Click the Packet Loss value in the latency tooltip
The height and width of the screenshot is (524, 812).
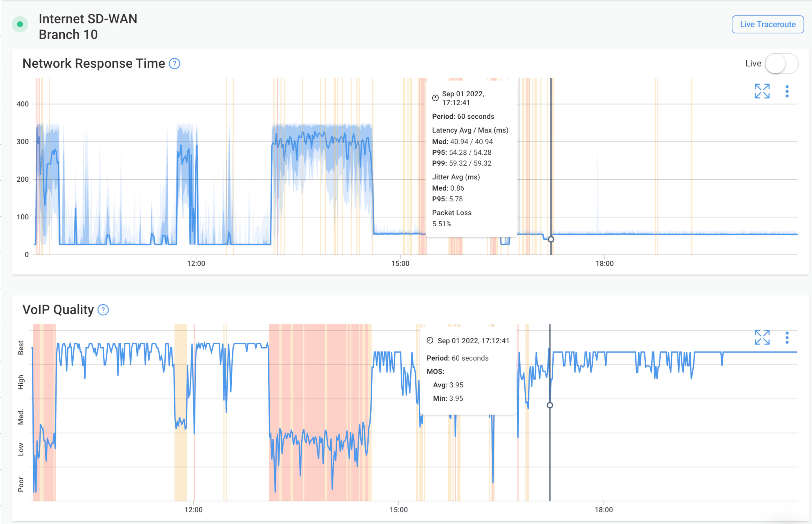(x=442, y=224)
